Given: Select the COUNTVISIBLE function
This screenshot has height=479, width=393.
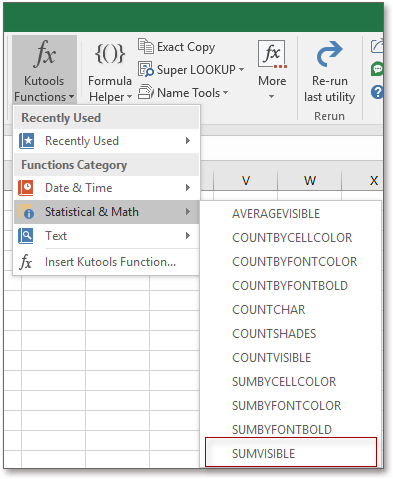Looking at the screenshot, I should click(291, 358).
